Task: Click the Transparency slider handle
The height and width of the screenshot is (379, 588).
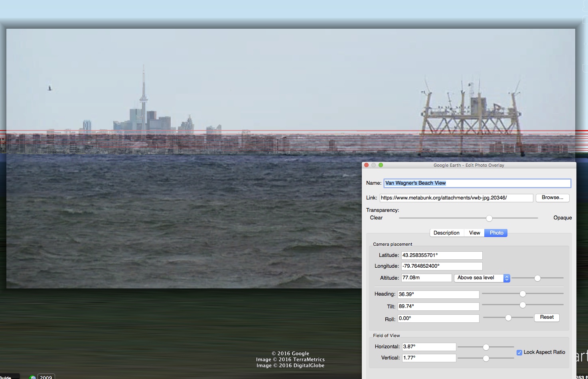Action: point(489,218)
